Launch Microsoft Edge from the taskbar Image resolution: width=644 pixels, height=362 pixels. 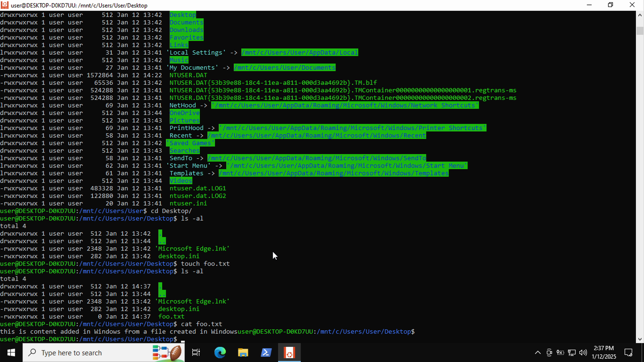220,353
